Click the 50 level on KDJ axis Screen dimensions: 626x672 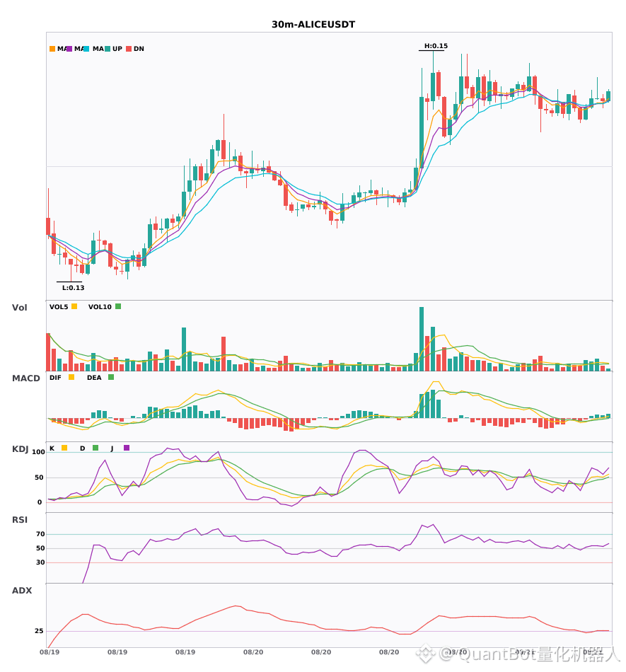[39, 477]
